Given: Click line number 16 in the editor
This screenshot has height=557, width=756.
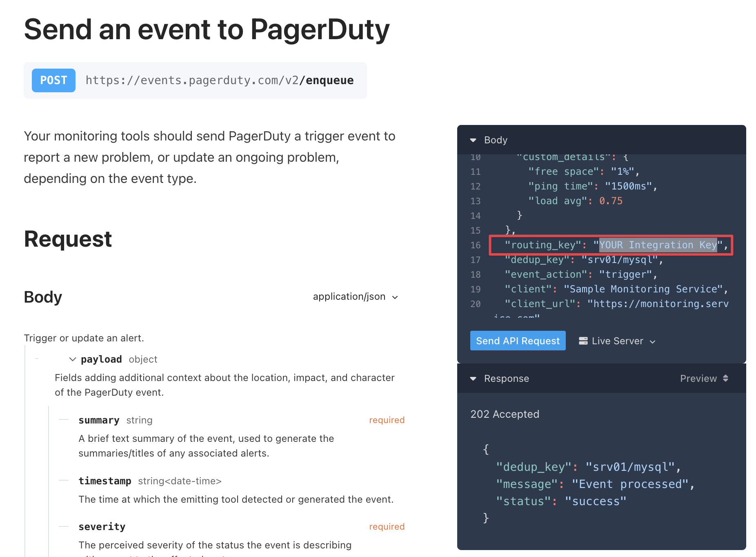Looking at the screenshot, I should coord(475,245).
